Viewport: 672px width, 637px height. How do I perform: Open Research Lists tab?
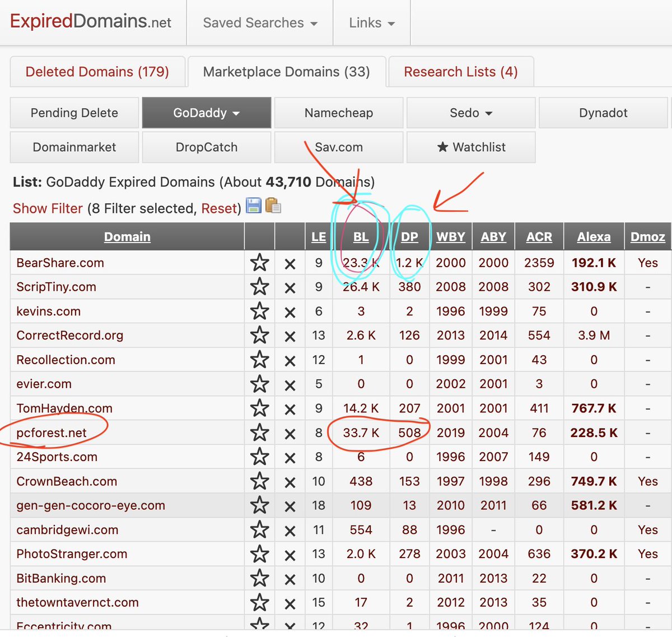click(461, 72)
